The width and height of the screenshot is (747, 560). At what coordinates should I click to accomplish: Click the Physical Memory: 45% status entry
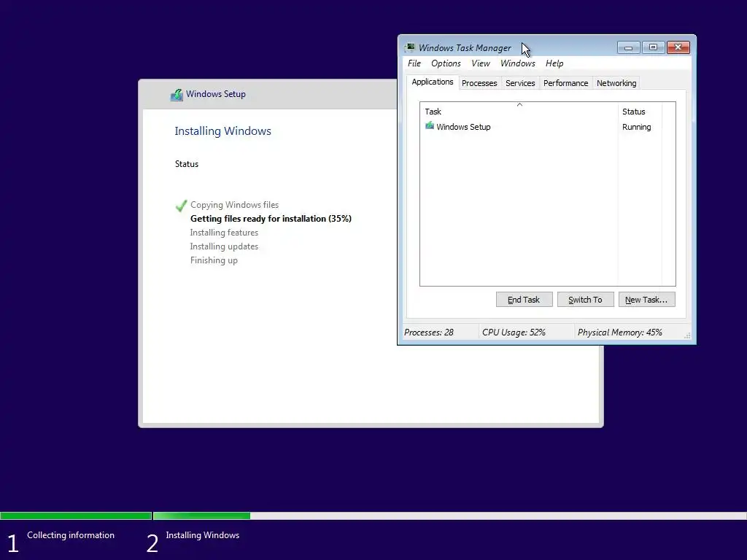[620, 332]
